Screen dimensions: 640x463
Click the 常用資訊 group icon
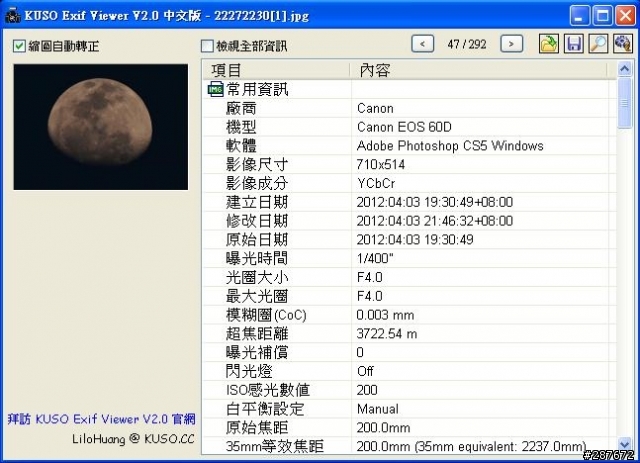pos(216,89)
